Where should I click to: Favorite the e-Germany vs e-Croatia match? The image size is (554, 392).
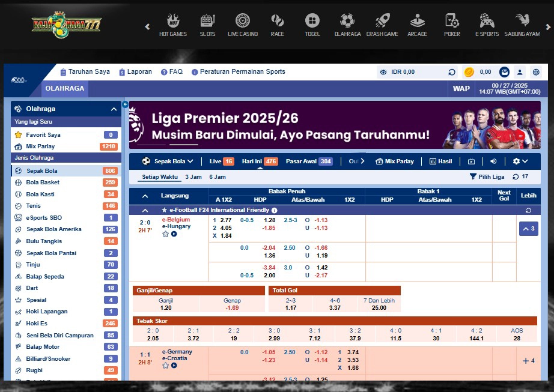pos(165,366)
